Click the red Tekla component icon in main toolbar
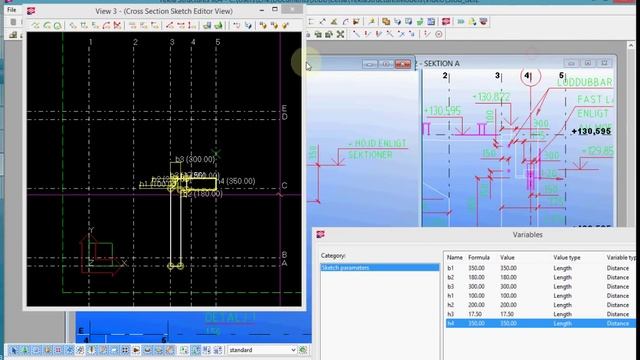 pyautogui.click(x=446, y=22)
